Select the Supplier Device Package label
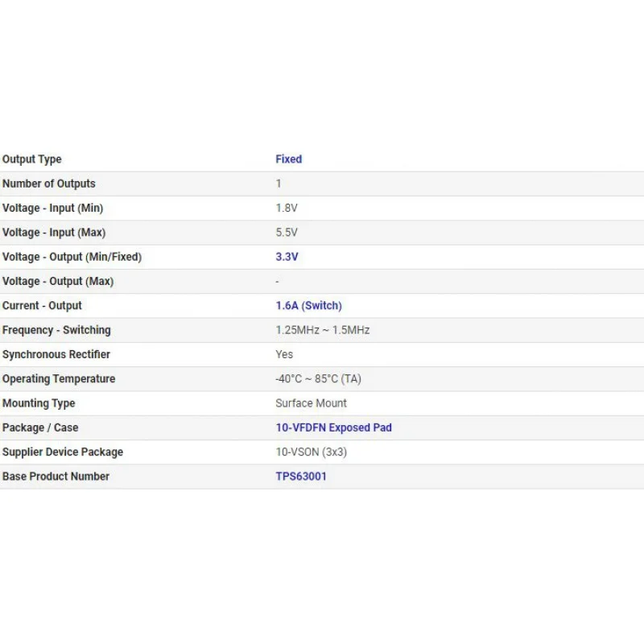The height and width of the screenshot is (644, 644). tap(63, 452)
